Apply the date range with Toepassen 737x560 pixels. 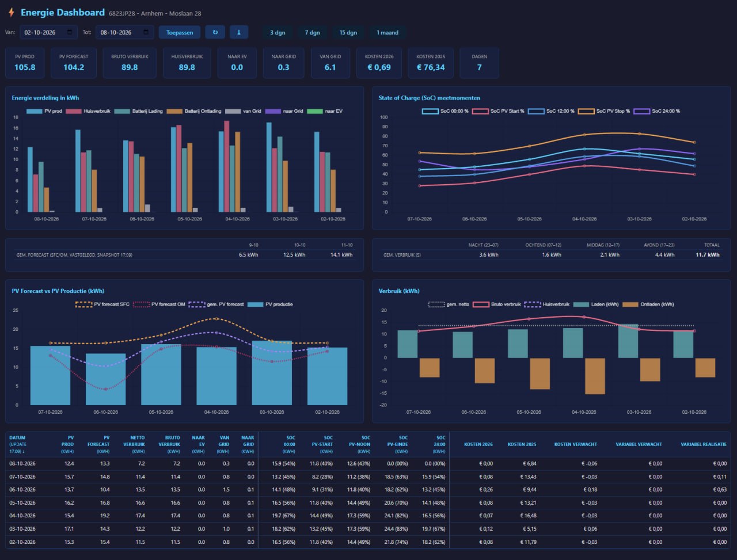click(180, 32)
